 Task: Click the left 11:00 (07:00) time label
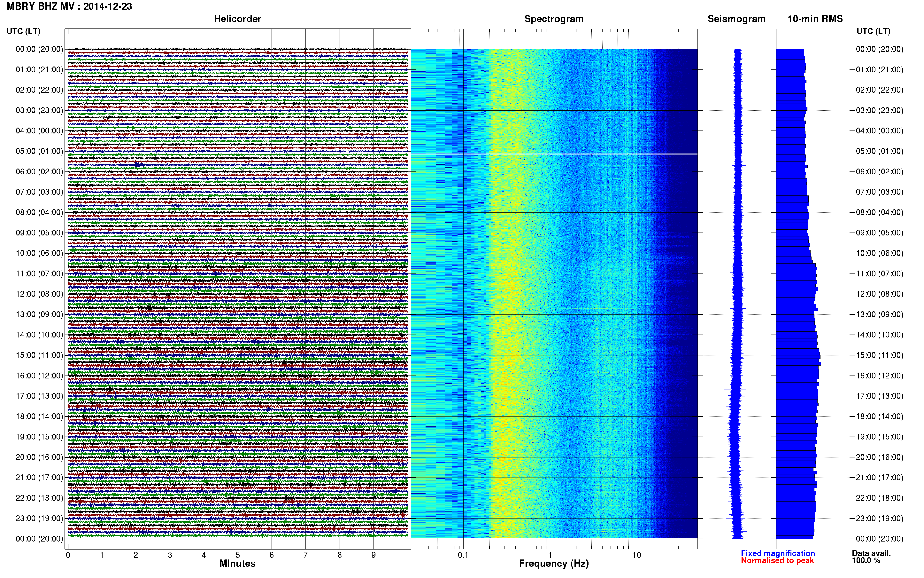39,274
